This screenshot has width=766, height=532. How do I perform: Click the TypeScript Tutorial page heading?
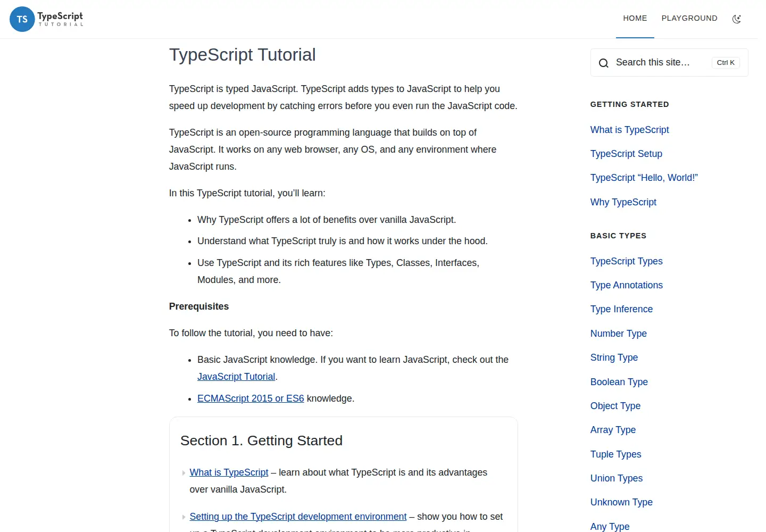tap(242, 55)
